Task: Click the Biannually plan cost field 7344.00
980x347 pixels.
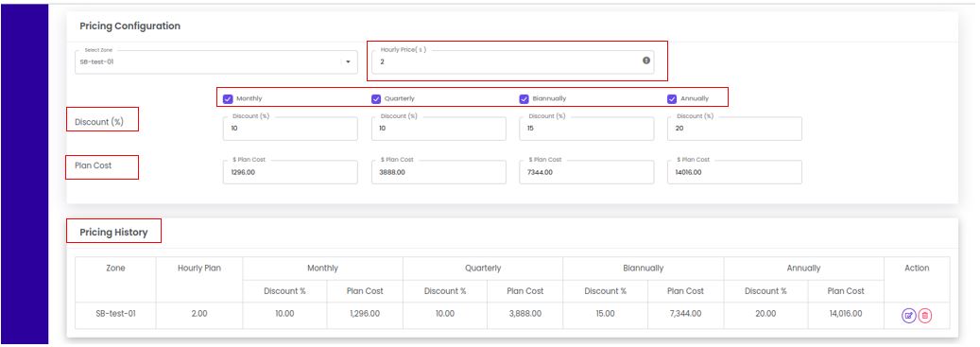Action: (x=587, y=172)
